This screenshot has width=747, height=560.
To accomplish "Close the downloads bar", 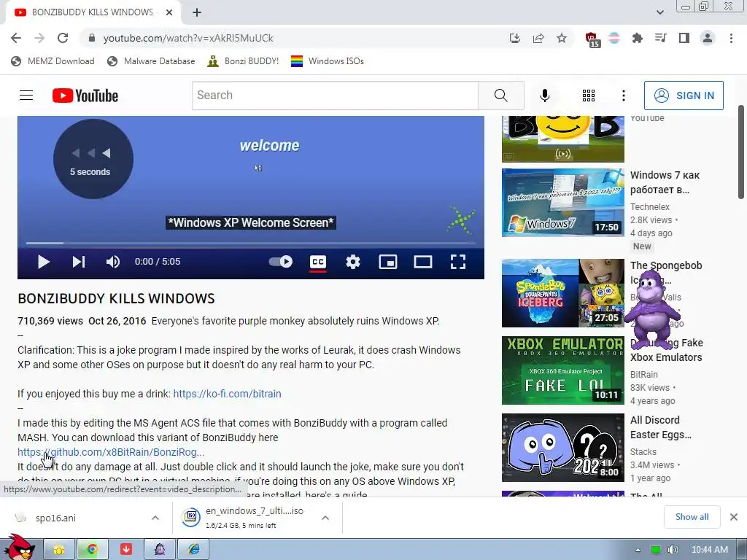I will click(734, 517).
